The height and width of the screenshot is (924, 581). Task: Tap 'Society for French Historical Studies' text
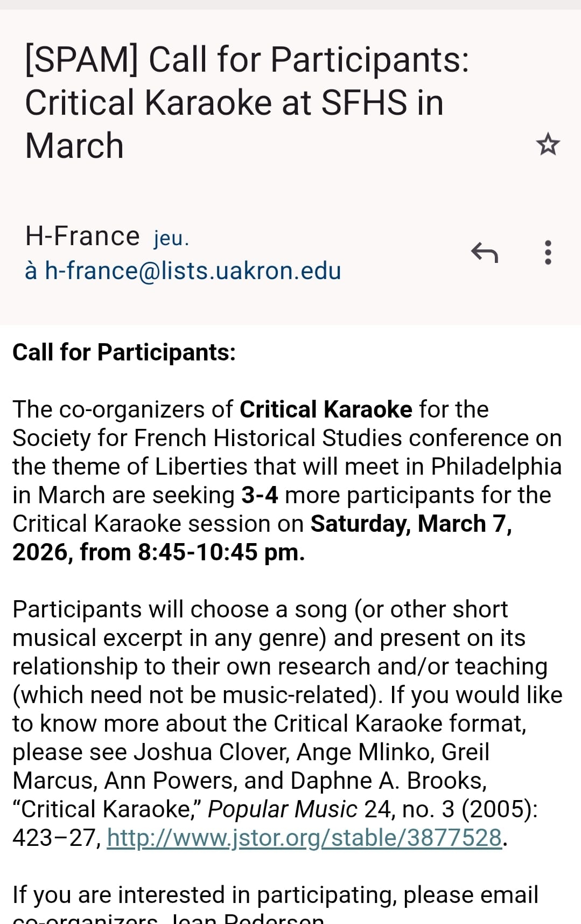click(207, 438)
